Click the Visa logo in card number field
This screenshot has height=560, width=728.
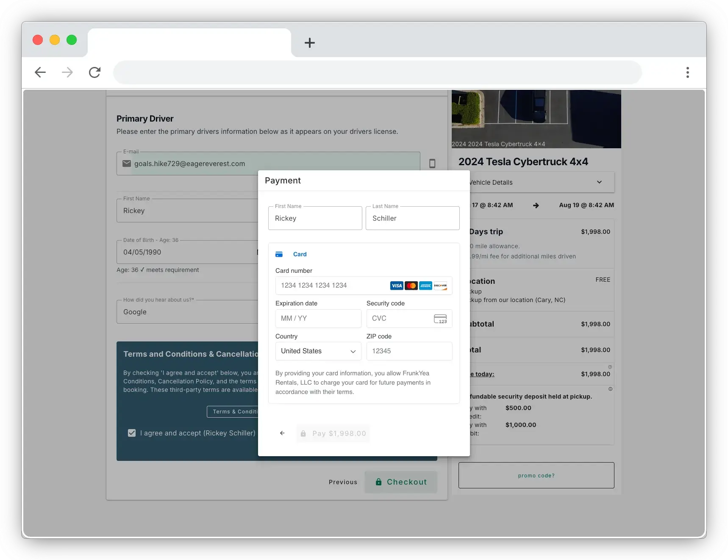point(397,286)
